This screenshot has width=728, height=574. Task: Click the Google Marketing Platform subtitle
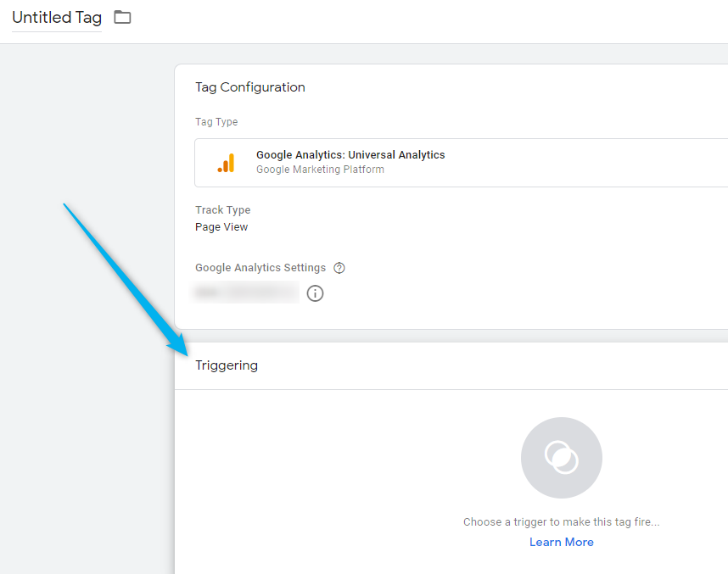coord(321,170)
